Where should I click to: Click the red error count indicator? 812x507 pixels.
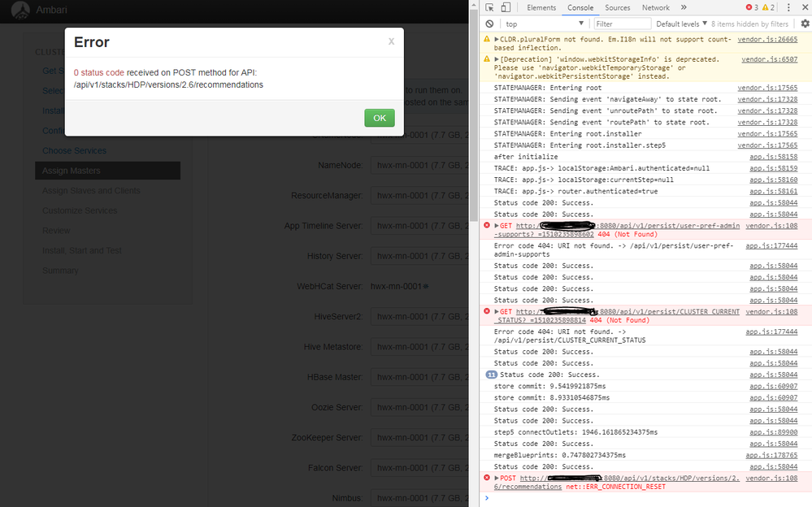(x=752, y=8)
